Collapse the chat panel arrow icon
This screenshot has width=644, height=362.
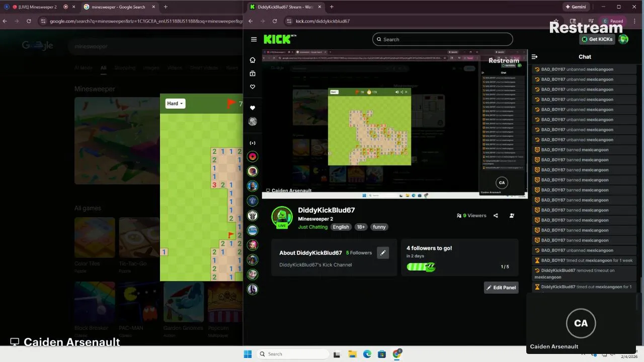(x=534, y=57)
